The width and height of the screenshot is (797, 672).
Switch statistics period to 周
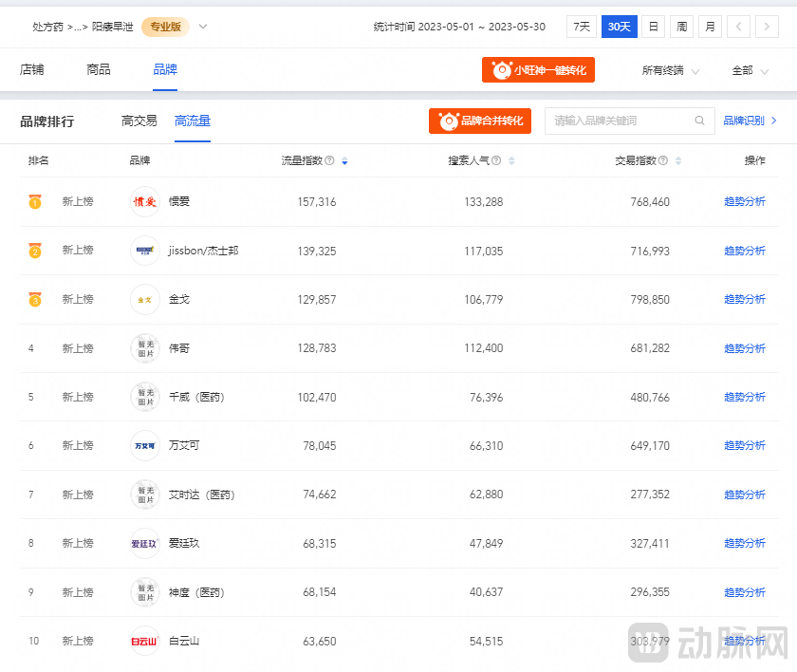[x=682, y=27]
